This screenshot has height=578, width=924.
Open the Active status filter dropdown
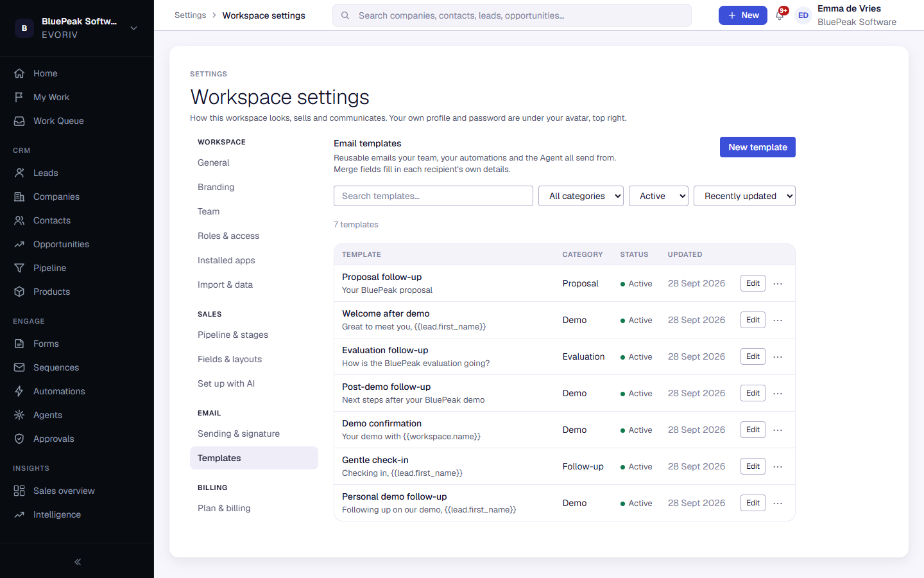[x=659, y=196]
